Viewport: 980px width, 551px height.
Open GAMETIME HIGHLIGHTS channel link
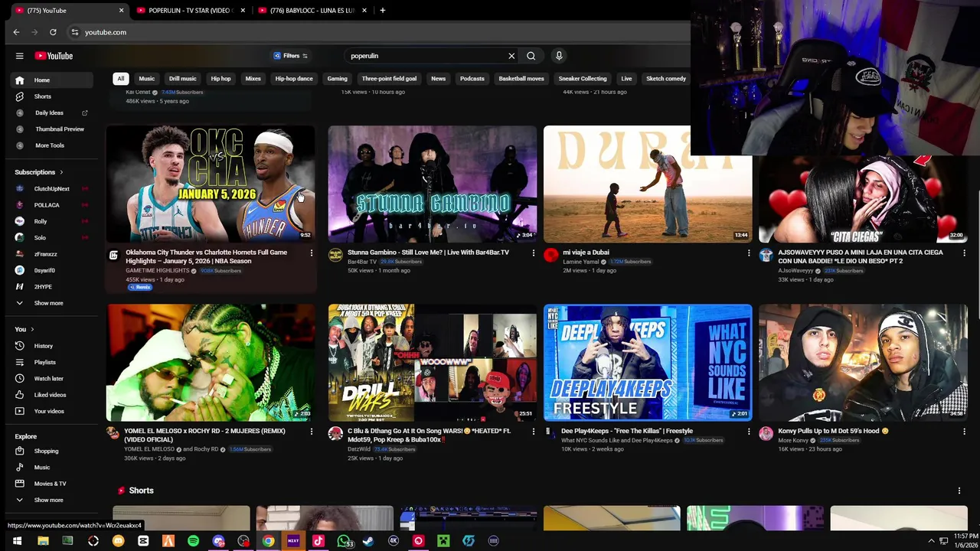[157, 270]
